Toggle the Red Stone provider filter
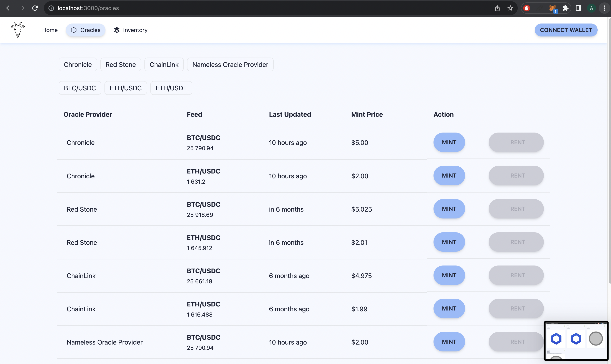The width and height of the screenshot is (611, 364). pos(120,64)
